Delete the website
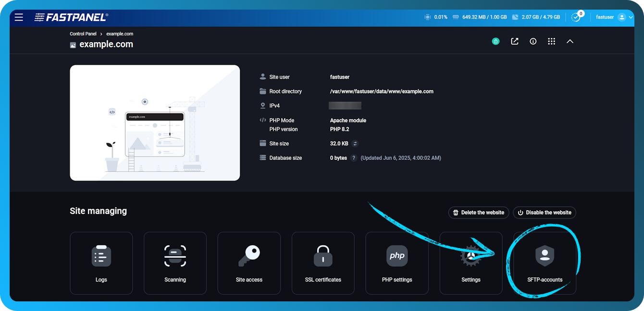The image size is (644, 311). [478, 213]
